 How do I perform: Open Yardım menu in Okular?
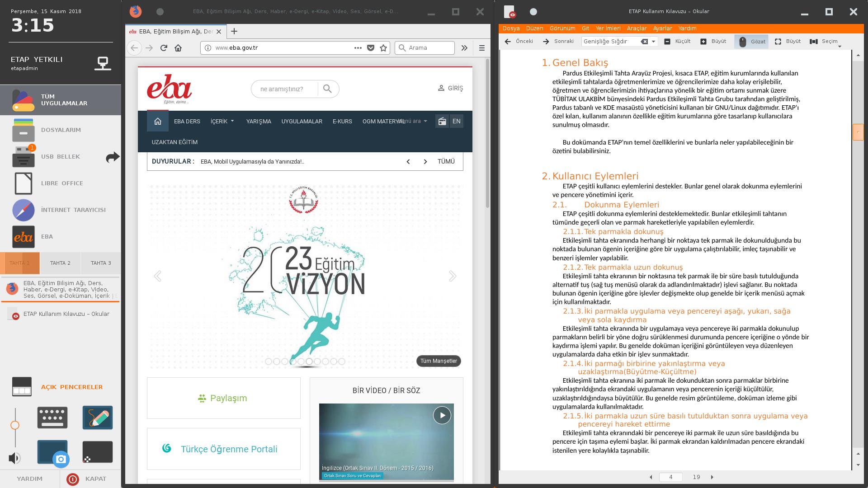tap(687, 28)
